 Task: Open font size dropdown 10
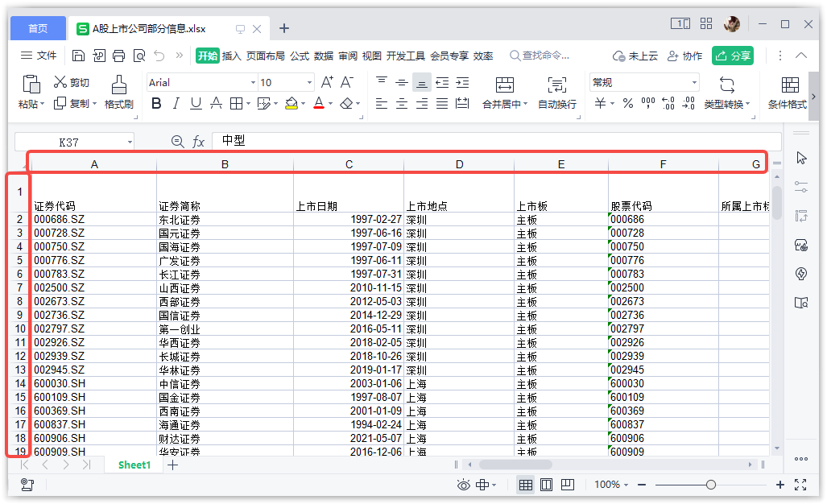point(309,83)
